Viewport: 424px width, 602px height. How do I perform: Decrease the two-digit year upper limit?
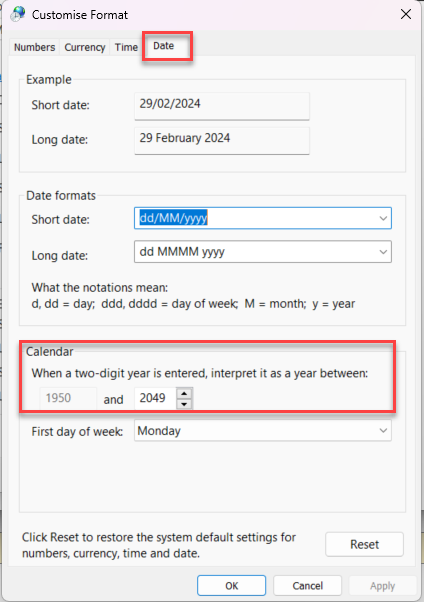[184, 404]
